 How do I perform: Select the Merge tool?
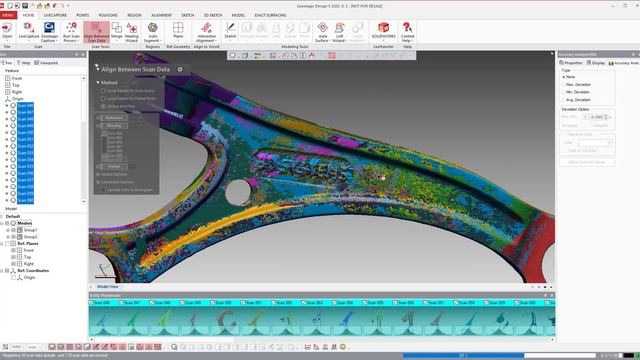point(117,31)
